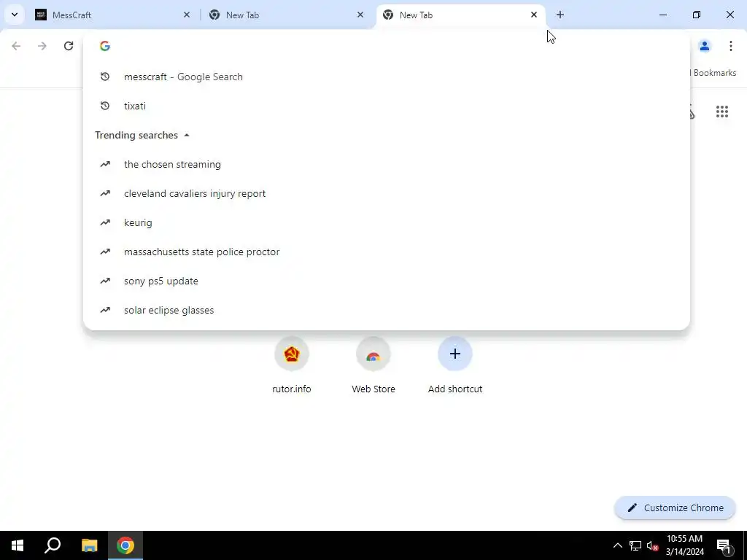Open the Bookmarks folder label

pyautogui.click(x=714, y=73)
